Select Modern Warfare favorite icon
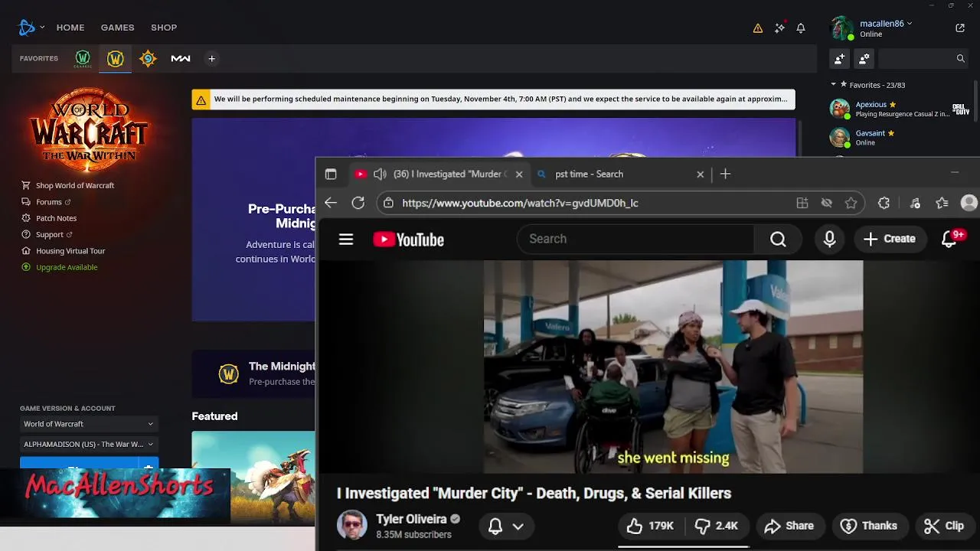The height and width of the screenshot is (551, 980). coord(181,58)
